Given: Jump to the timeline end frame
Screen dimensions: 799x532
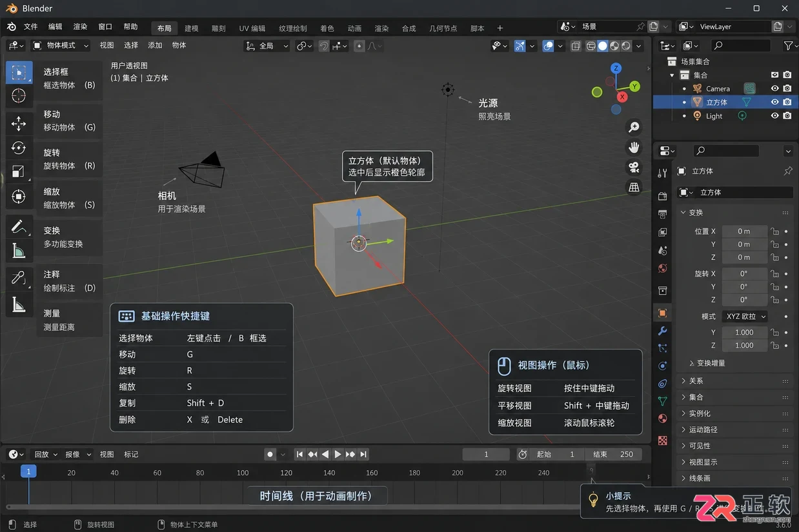Looking at the screenshot, I should [x=363, y=454].
